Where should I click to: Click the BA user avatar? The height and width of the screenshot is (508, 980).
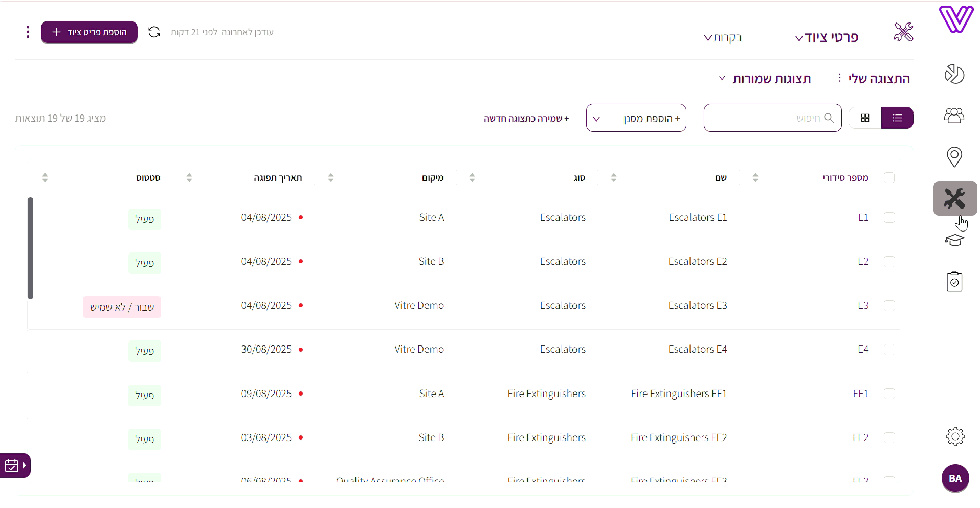[955, 478]
